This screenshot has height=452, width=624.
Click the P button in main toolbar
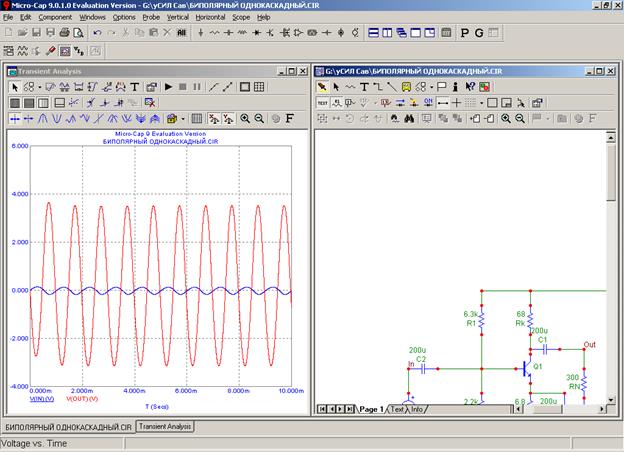[x=464, y=33]
